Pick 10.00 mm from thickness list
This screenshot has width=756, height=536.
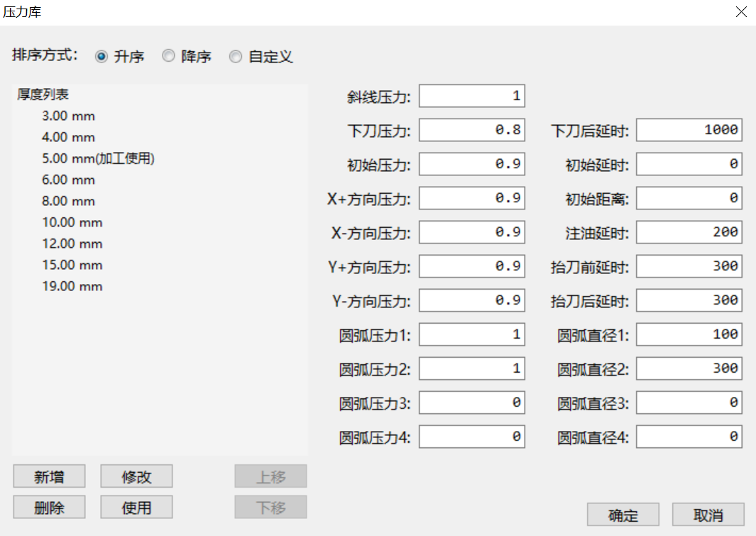[x=72, y=222]
